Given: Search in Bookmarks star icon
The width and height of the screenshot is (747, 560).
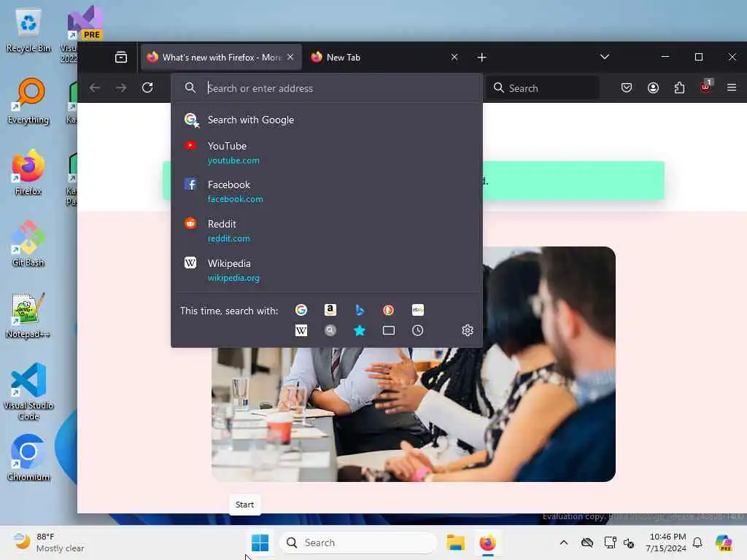Looking at the screenshot, I should tap(360, 330).
